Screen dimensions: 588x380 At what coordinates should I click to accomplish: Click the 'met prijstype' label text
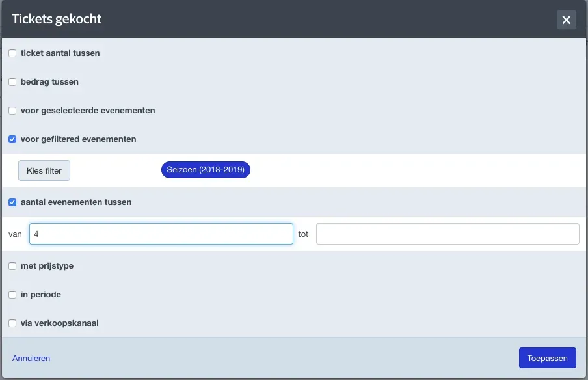(x=47, y=266)
